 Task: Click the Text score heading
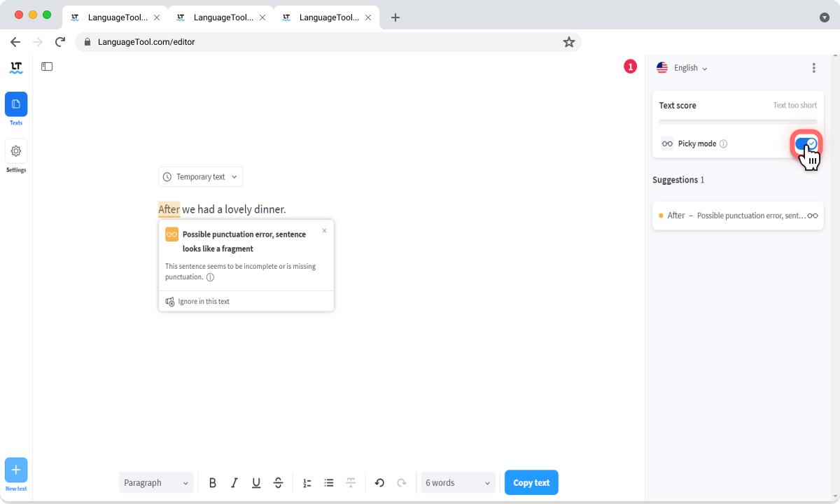678,106
